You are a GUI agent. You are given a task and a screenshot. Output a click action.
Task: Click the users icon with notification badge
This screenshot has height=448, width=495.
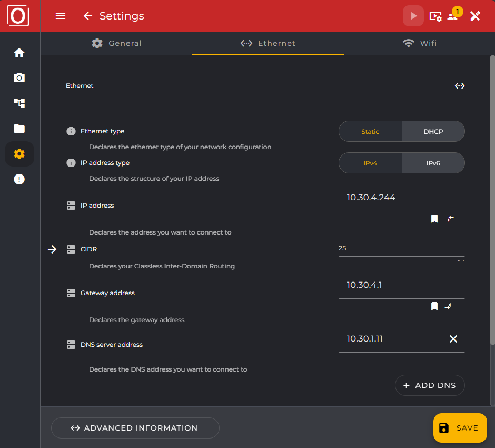(453, 16)
